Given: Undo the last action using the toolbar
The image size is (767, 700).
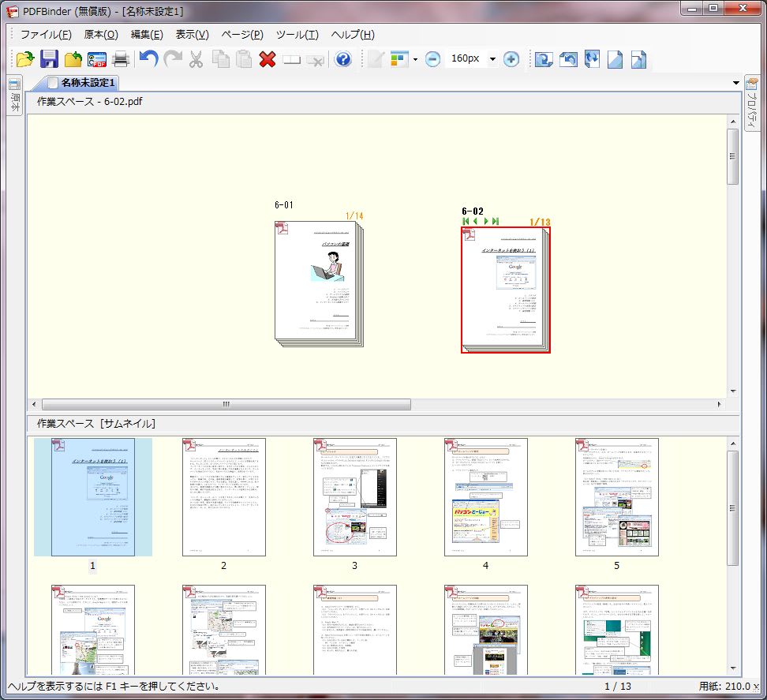Looking at the screenshot, I should pyautogui.click(x=148, y=59).
